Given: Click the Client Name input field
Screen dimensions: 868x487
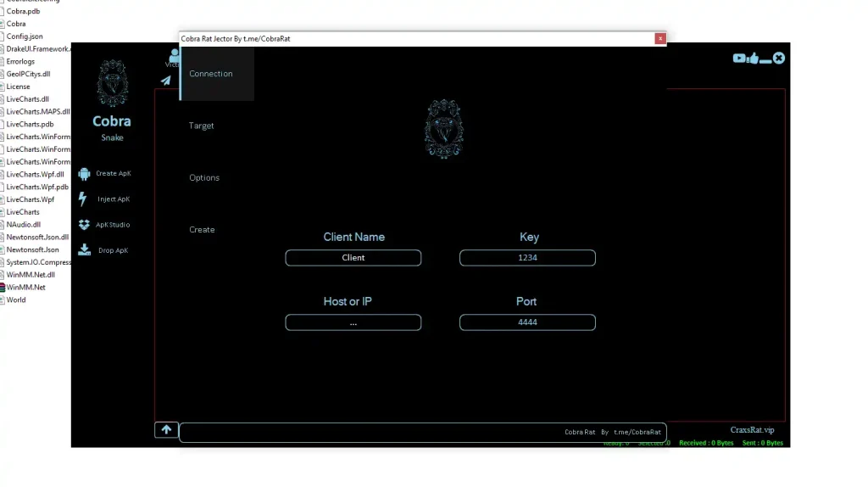Looking at the screenshot, I should point(353,258).
